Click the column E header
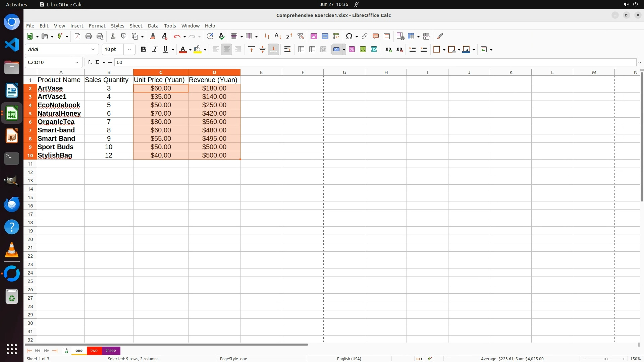The image size is (644, 362). click(261, 72)
